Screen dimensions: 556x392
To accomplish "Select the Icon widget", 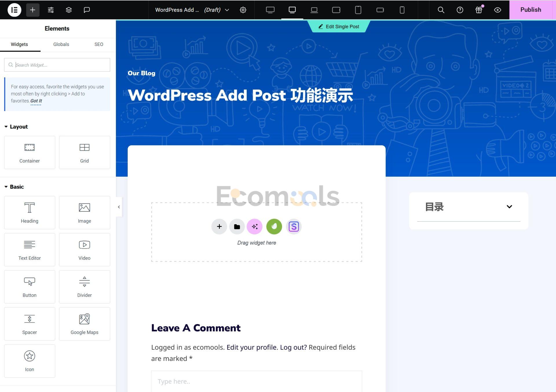I will [x=30, y=361].
